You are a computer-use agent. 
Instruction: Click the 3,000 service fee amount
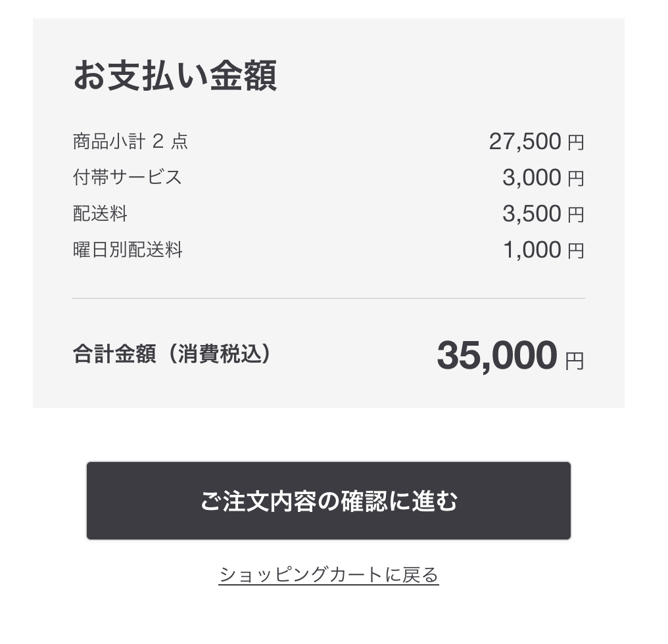531,177
